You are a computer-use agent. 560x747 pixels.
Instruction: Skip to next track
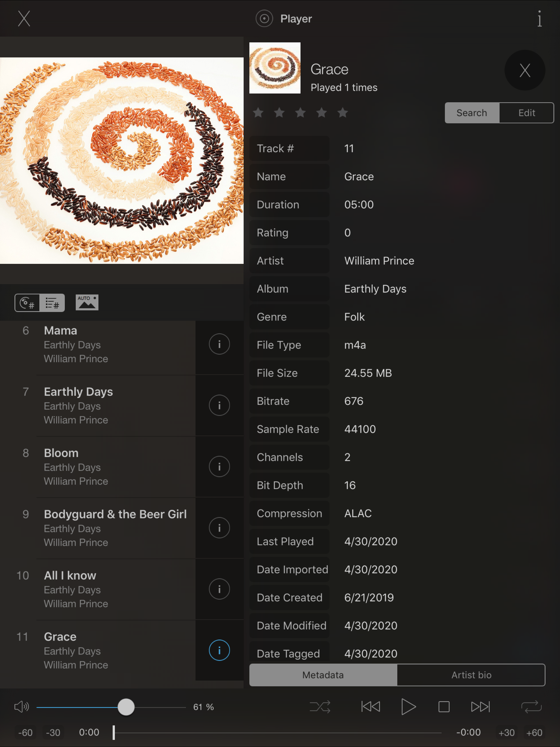(480, 707)
